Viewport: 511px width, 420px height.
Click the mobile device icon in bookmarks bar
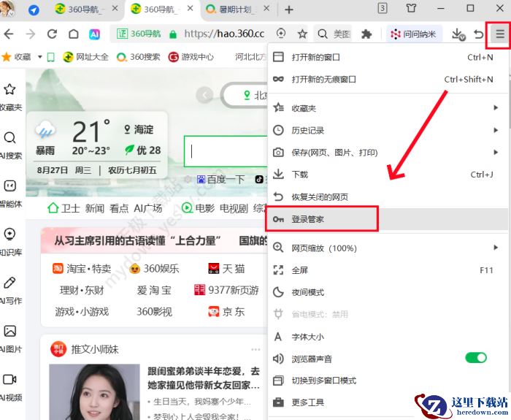(51, 58)
